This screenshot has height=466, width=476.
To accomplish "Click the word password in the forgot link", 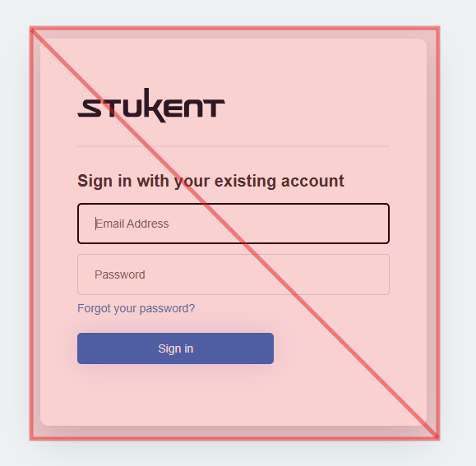I will point(164,309).
